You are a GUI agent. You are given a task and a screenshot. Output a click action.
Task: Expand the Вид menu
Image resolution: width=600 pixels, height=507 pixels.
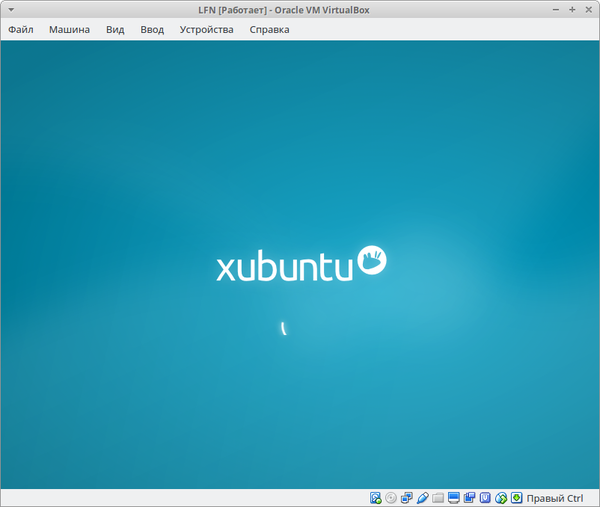115,30
